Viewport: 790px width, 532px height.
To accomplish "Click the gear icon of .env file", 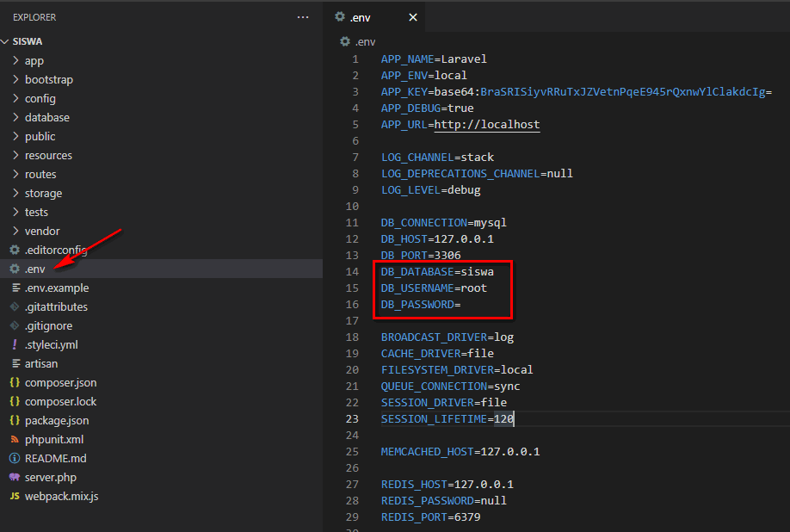I will coord(15,269).
